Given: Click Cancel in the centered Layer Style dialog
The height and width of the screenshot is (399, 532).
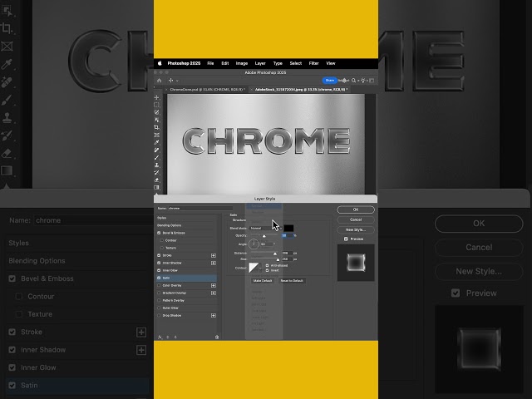Looking at the screenshot, I should point(356,219).
